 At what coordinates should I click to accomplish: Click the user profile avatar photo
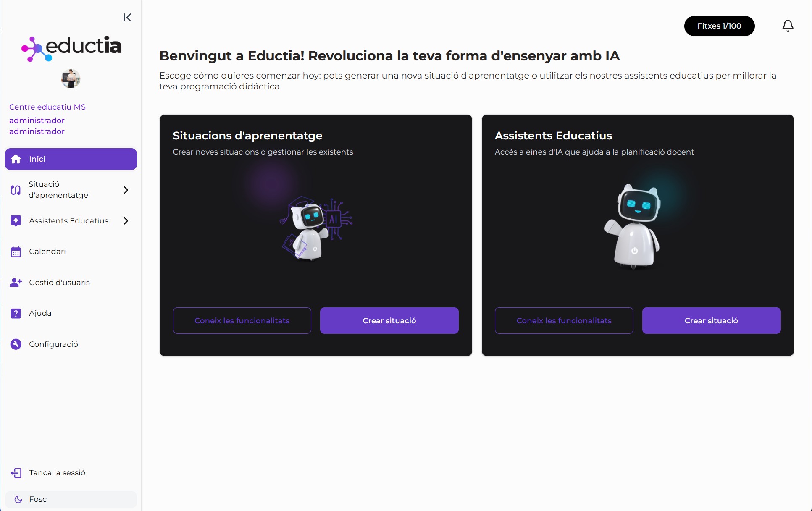pyautogui.click(x=71, y=79)
